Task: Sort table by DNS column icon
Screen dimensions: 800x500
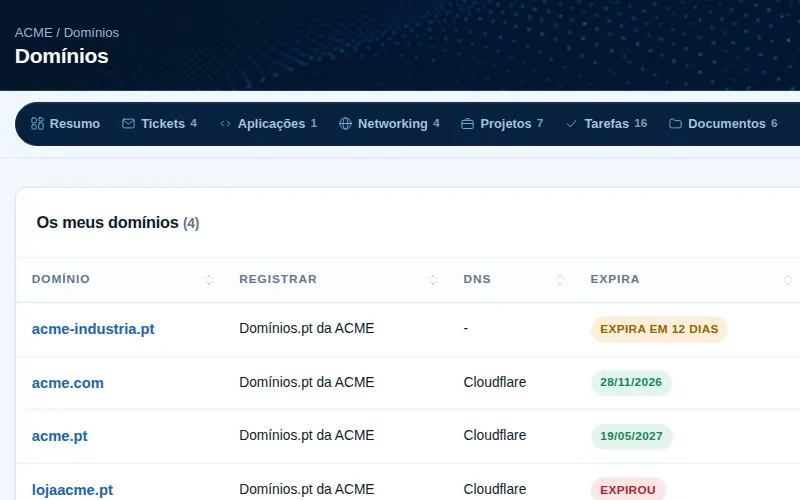Action: tap(560, 280)
